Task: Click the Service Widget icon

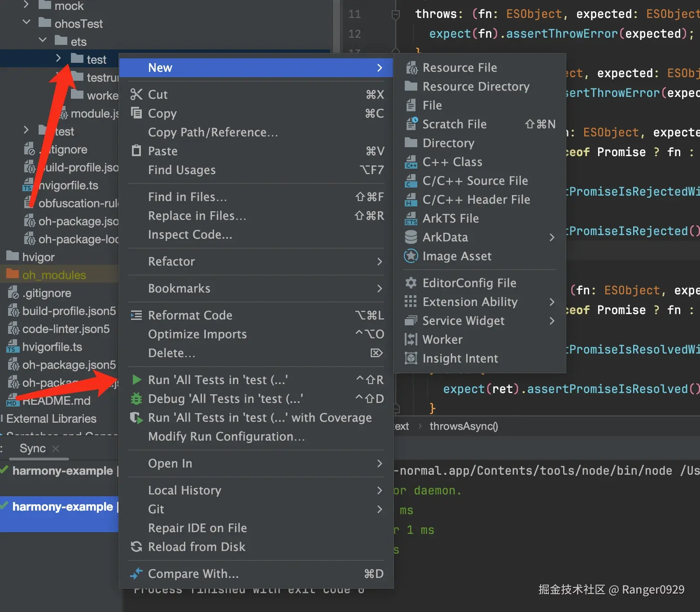Action: click(411, 320)
